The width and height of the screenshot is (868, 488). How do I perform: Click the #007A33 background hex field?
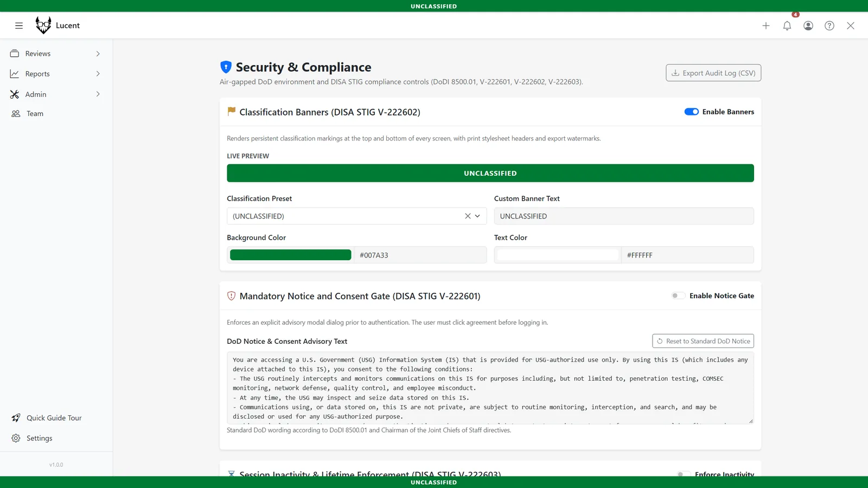pos(420,255)
